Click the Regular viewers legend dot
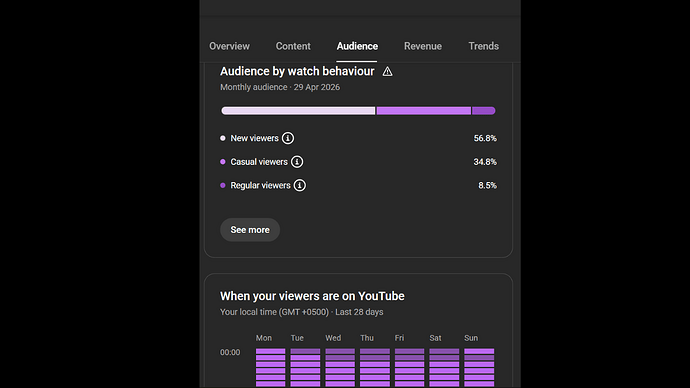Screen dimensions: 690x388 [223, 185]
